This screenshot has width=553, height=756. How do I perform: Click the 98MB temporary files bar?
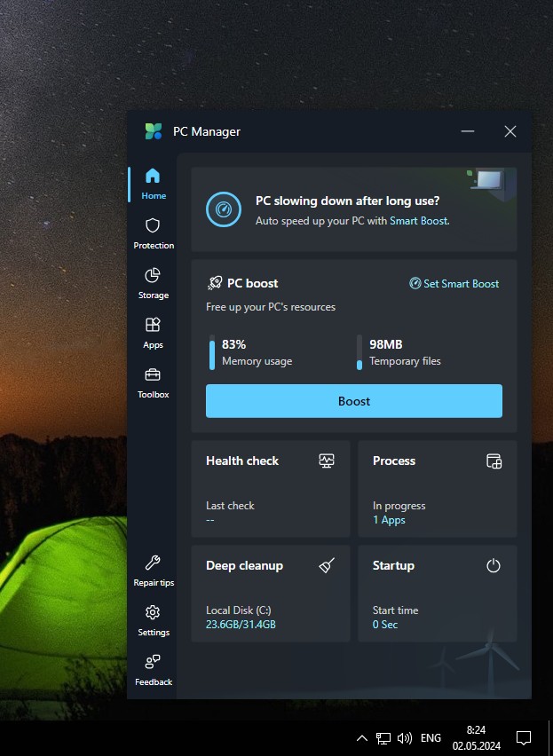pos(359,352)
